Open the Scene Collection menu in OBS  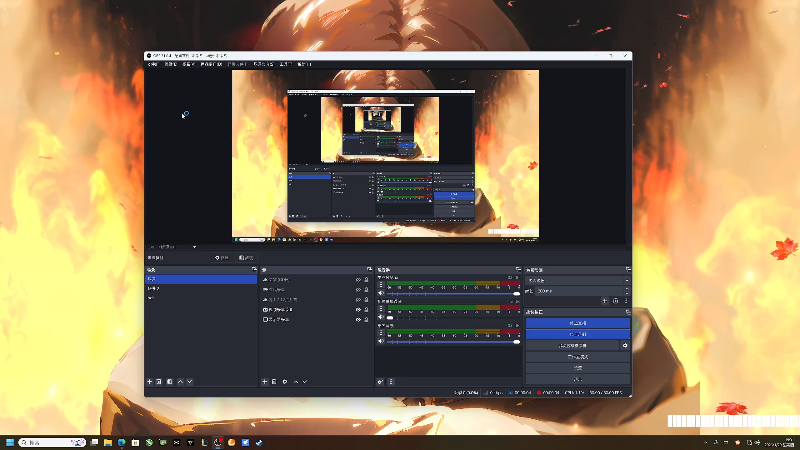point(263,64)
